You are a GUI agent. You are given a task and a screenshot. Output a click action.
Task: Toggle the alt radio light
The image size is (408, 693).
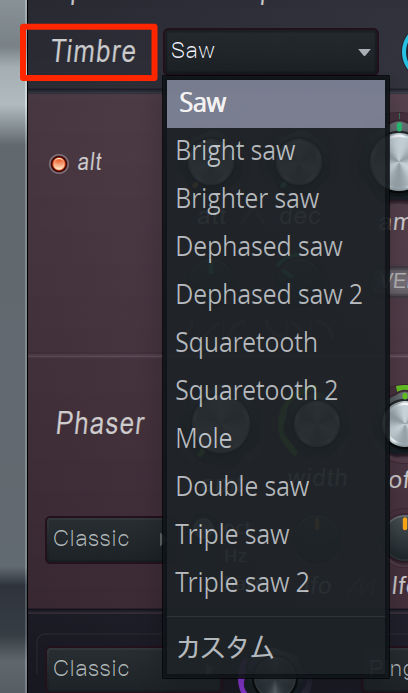[x=59, y=164]
